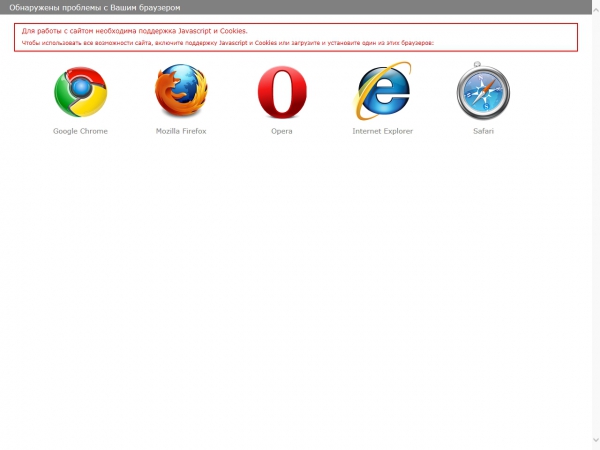
Task: Open the Safari text link
Action: 483,131
